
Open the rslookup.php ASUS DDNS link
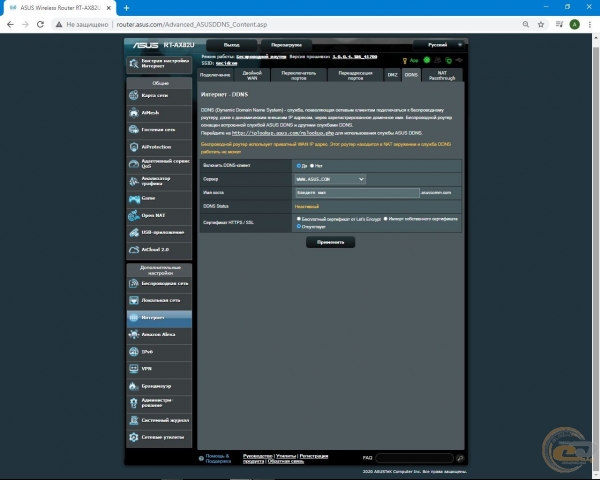(283, 133)
